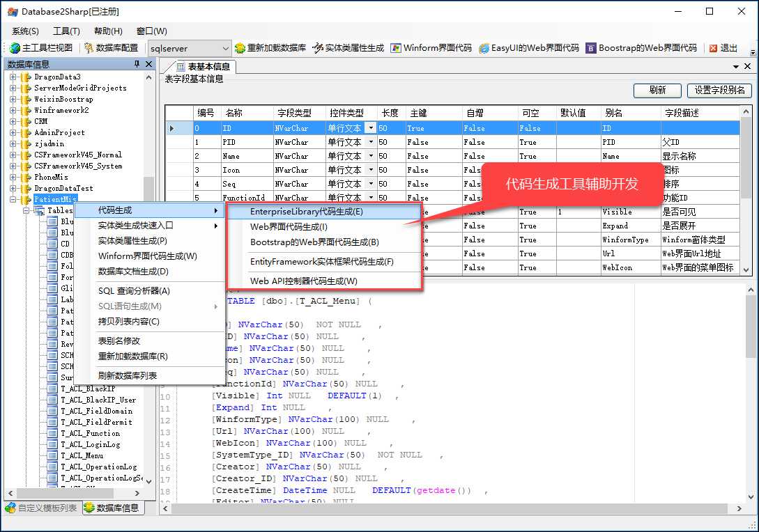The width and height of the screenshot is (759, 532).
Task: Pin the 数据库信息 panel with the pushpin
Action: pyautogui.click(x=137, y=64)
